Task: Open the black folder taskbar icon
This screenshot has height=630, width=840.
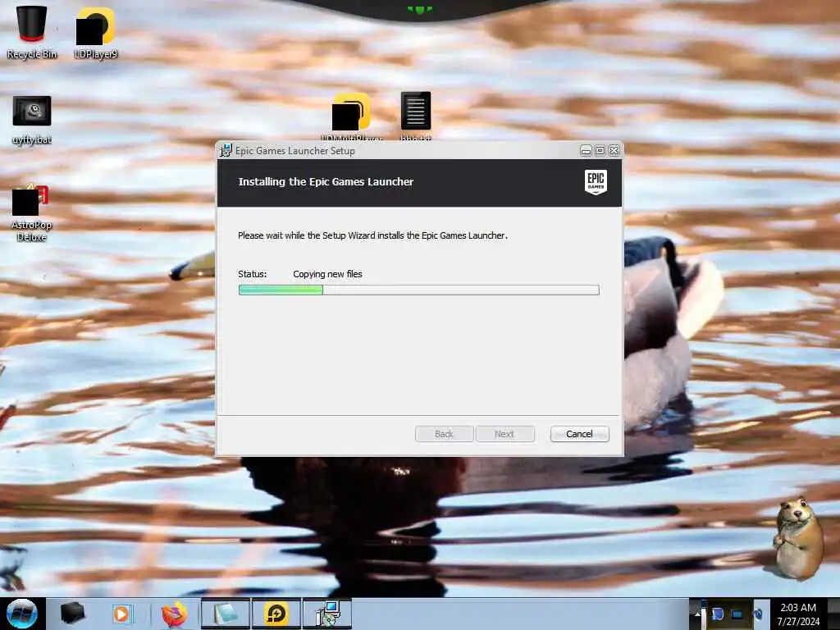Action: tap(72, 614)
